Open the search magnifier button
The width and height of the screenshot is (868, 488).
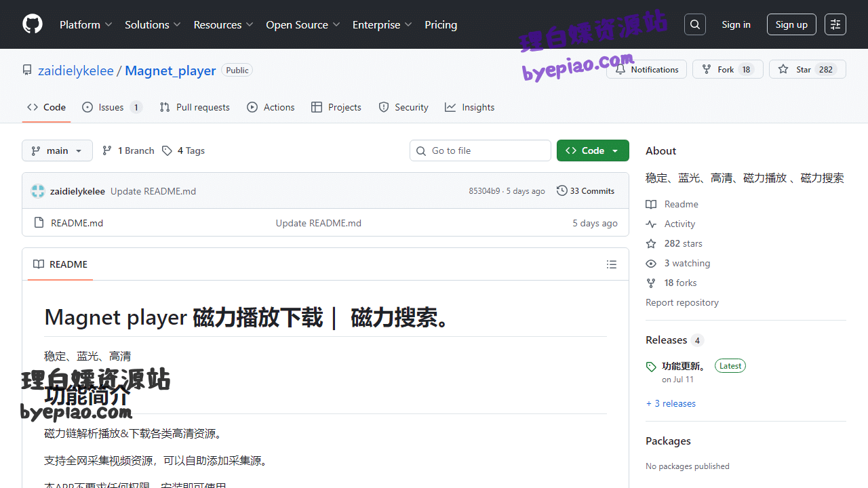695,24
